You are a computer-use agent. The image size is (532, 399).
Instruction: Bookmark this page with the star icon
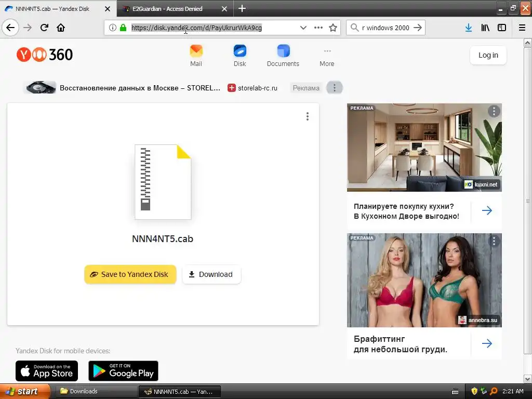(x=333, y=28)
